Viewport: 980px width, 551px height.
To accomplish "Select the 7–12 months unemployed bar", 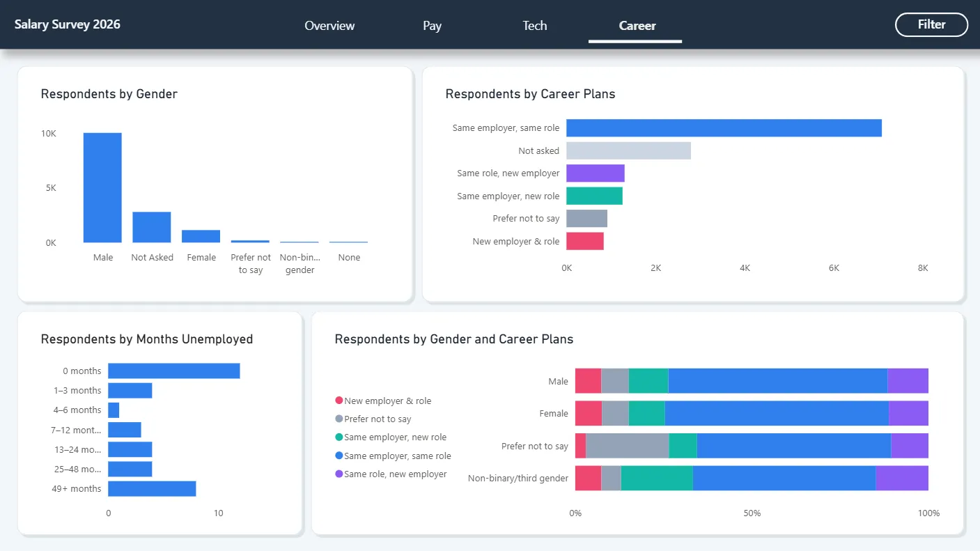I will [125, 430].
